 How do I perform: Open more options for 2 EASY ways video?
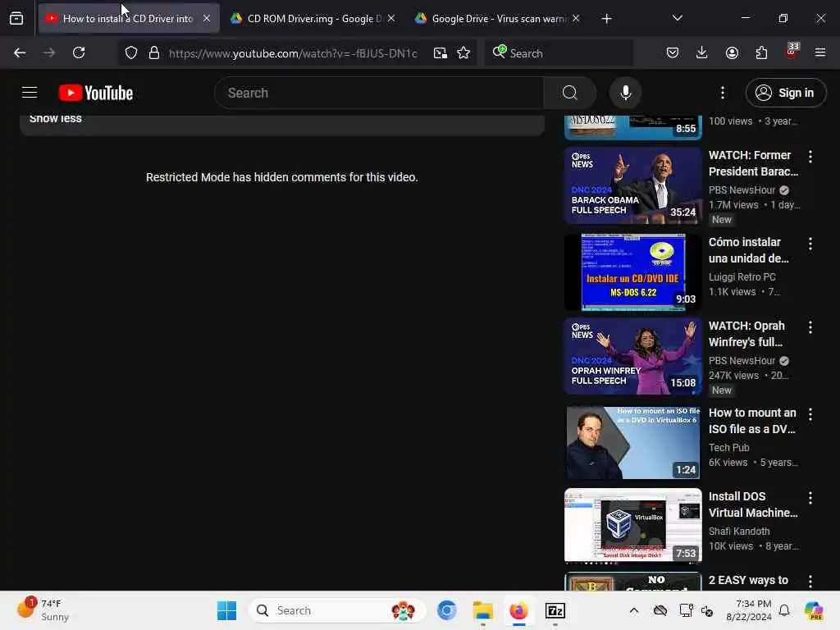tap(810, 582)
